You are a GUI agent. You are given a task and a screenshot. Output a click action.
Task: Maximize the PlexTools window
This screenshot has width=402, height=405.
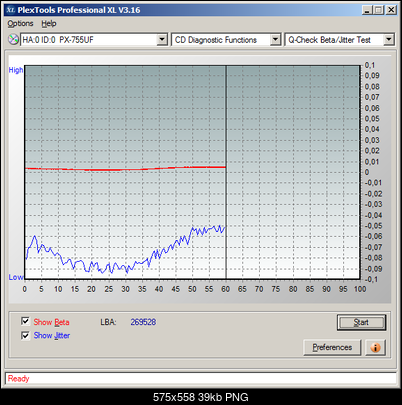378,10
